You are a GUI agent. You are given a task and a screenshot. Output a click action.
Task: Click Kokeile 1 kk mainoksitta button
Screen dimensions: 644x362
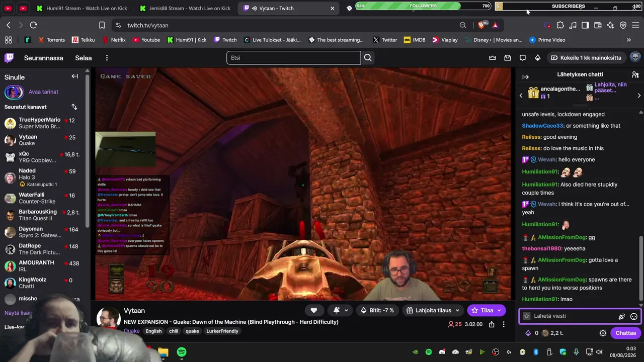pyautogui.click(x=586, y=58)
